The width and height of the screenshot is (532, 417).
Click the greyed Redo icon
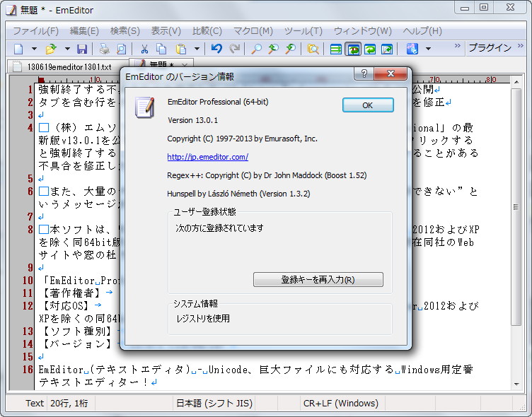point(234,49)
